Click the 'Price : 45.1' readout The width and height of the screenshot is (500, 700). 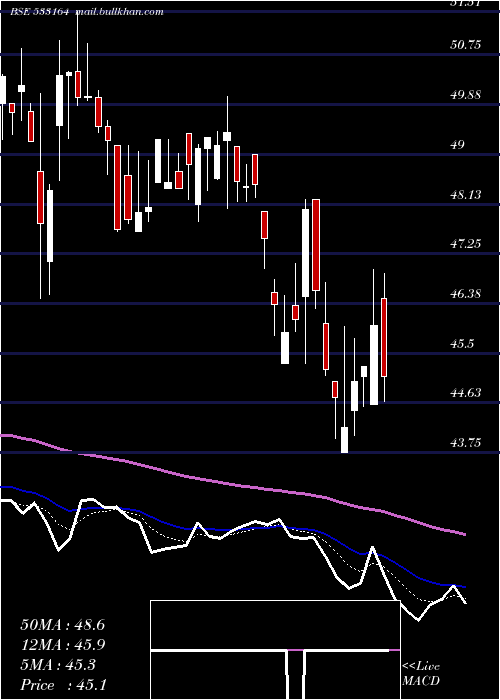click(63, 685)
